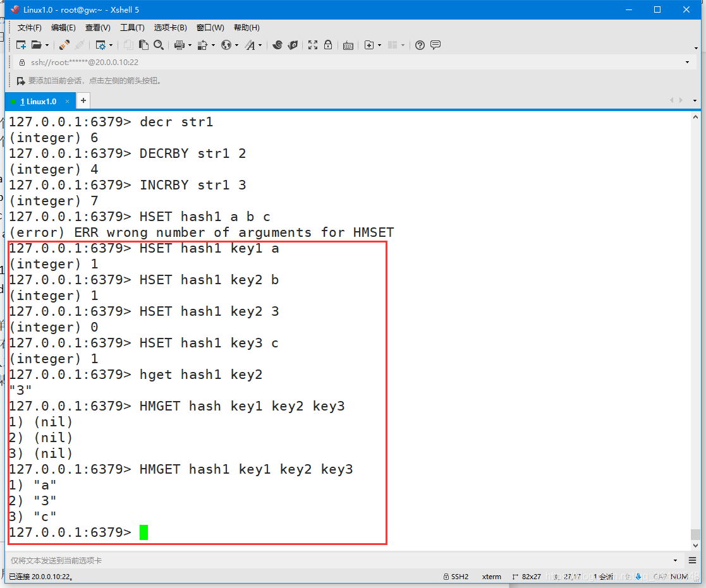
Task: Click the 'HMGET hash1 key1 key2 key3' line
Action: [181, 469]
